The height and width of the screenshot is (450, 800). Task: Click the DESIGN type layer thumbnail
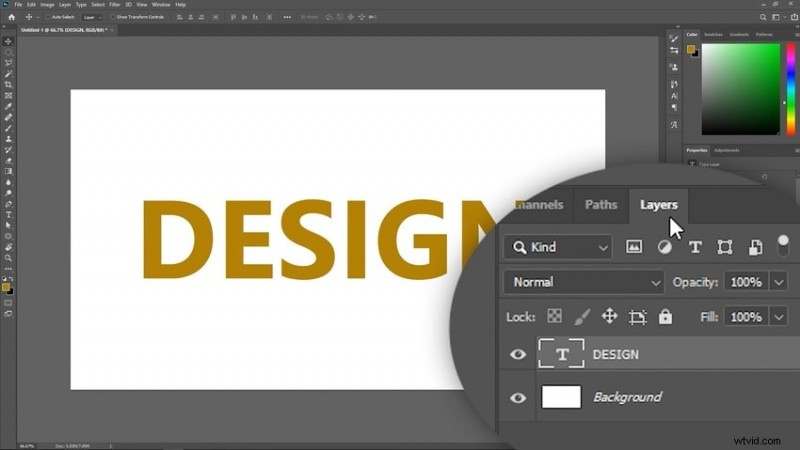click(561, 354)
